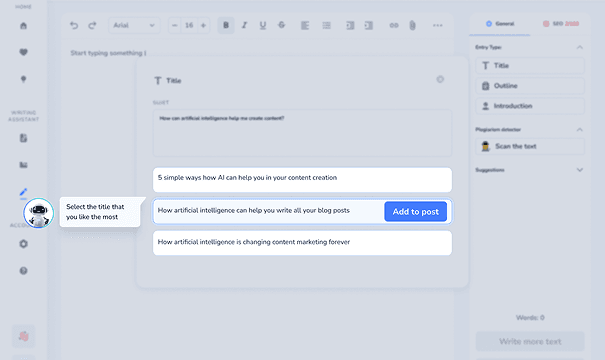Select the Outline entry type
605x360 pixels.
tap(530, 86)
